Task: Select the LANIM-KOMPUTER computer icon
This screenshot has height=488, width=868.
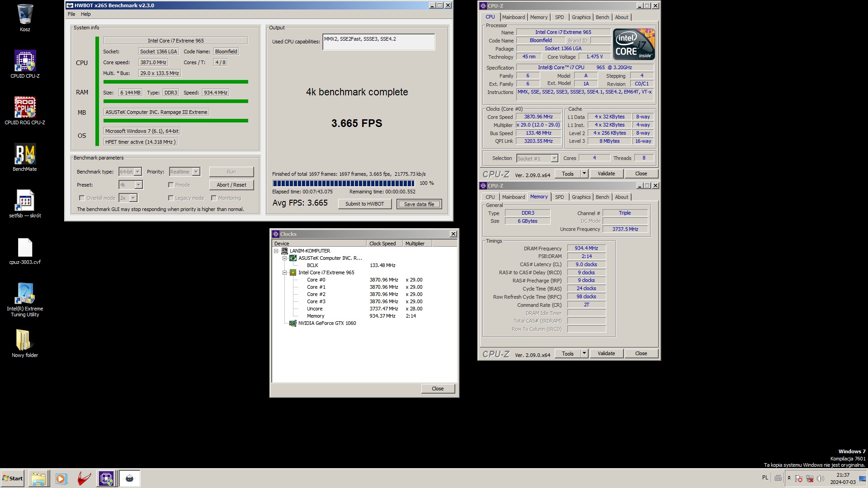Action: click(x=284, y=251)
